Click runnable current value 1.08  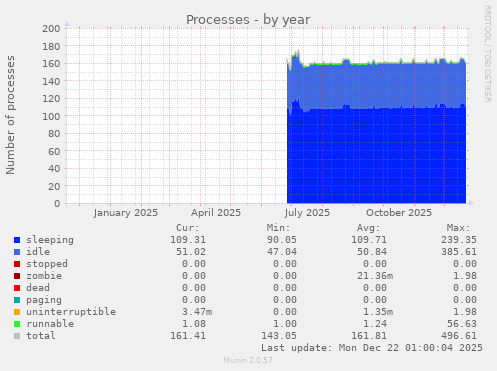point(194,324)
